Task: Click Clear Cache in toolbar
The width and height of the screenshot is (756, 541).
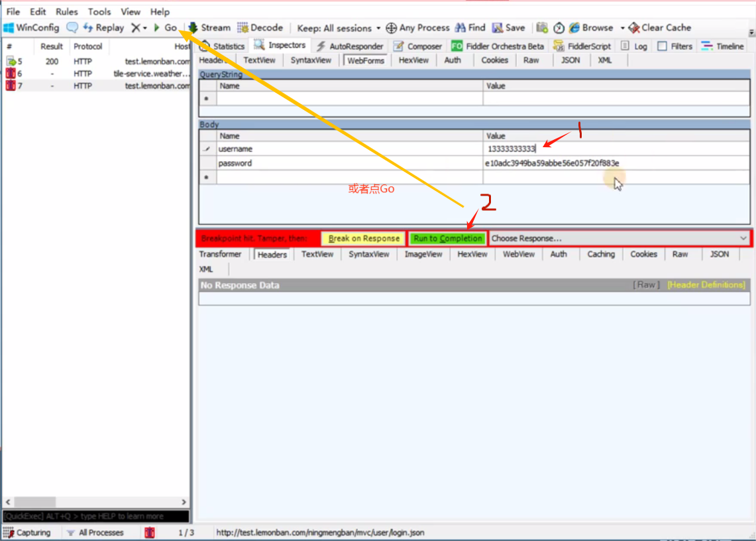Action: 659,27
